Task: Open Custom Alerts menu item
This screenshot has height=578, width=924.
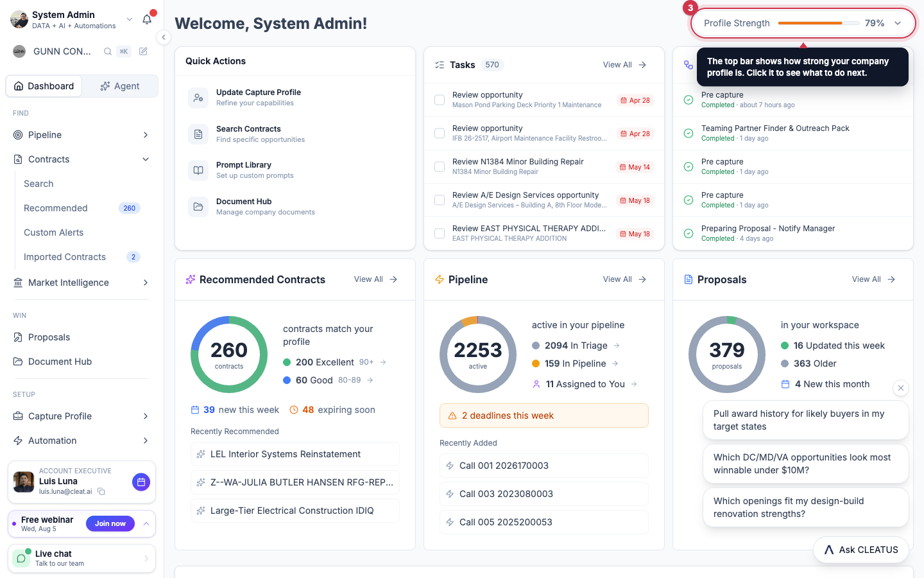Action: pos(54,232)
